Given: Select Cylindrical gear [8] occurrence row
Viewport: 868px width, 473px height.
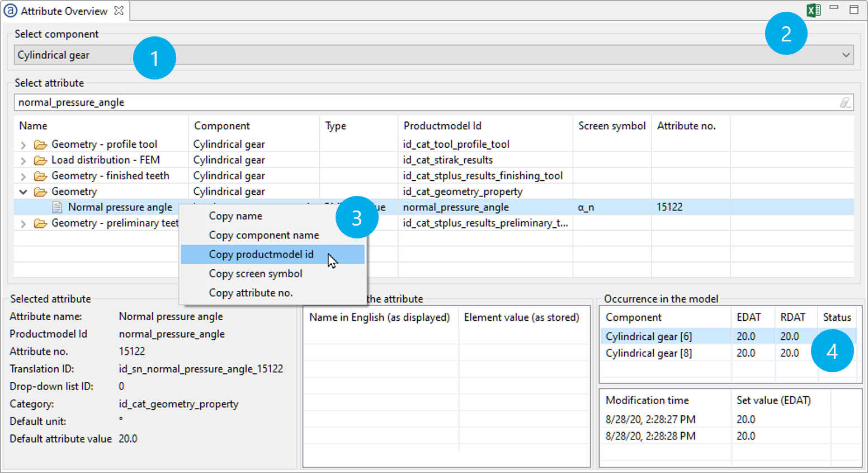Looking at the screenshot, I should [649, 353].
